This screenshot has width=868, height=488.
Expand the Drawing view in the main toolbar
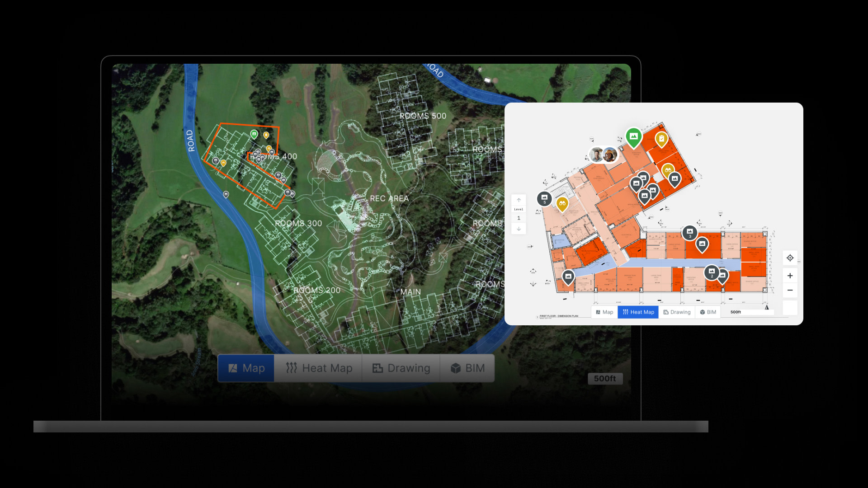tap(401, 368)
